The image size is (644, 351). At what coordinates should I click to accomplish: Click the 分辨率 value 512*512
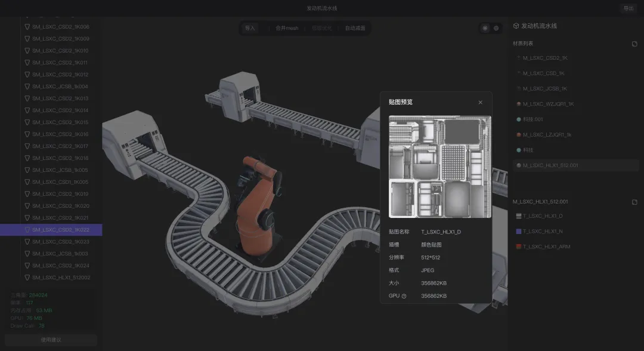(431, 257)
